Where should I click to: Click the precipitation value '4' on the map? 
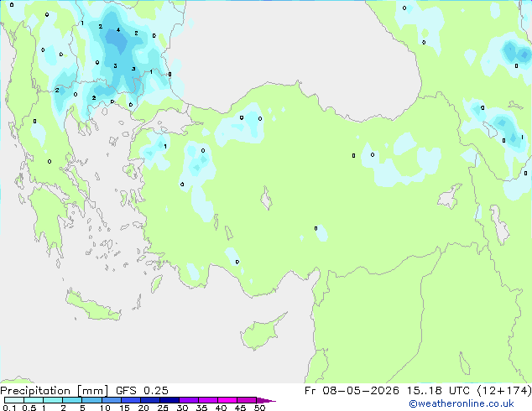pos(118,30)
